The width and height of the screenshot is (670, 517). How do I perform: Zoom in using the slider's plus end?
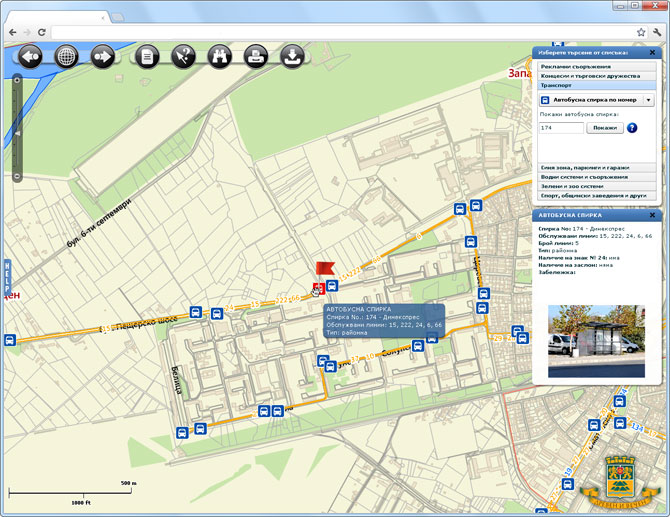tap(17, 80)
